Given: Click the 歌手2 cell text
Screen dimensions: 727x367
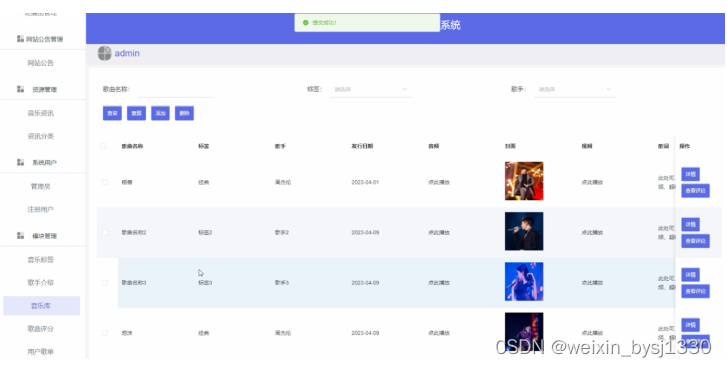Looking at the screenshot, I should [281, 233].
